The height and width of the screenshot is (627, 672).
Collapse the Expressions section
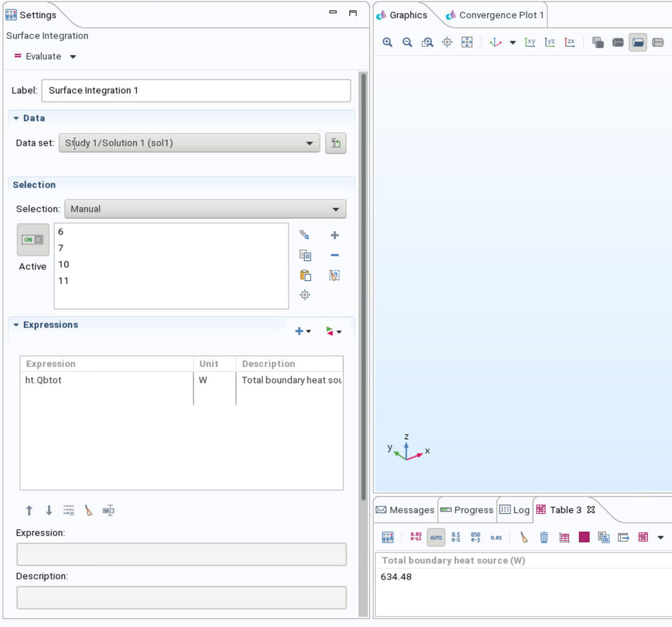click(x=16, y=325)
